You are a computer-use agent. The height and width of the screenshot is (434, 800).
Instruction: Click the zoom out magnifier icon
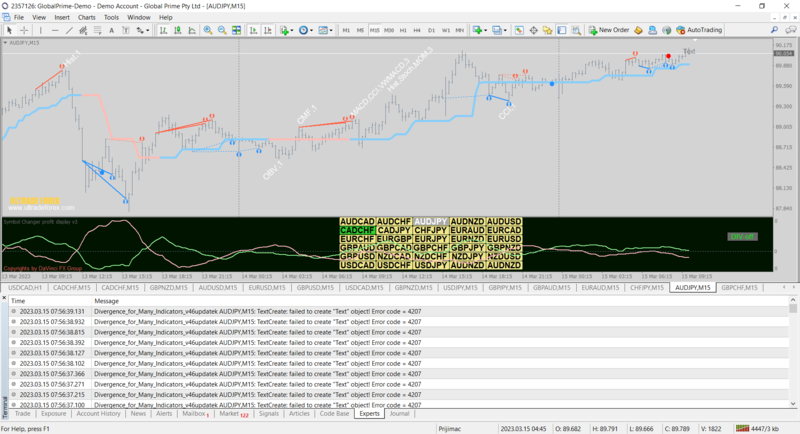click(x=222, y=31)
